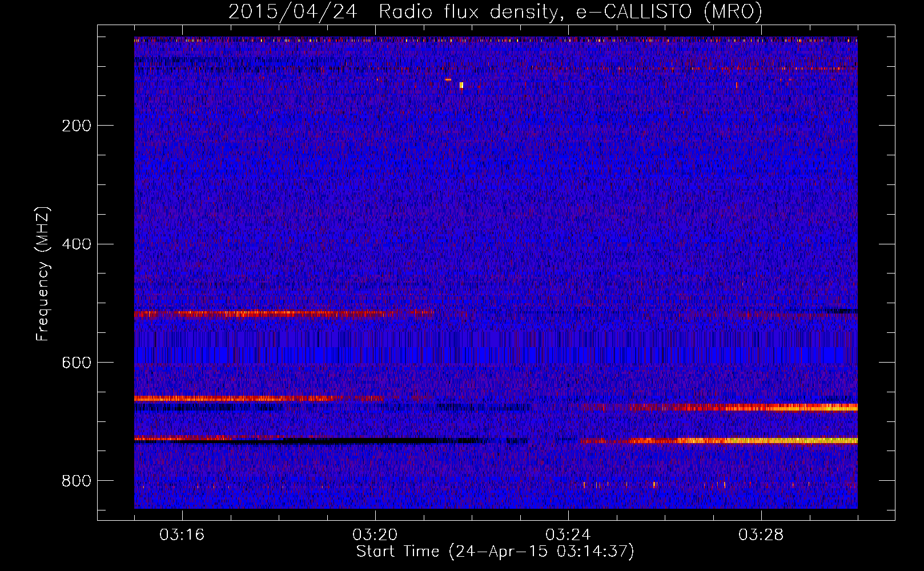Select the 200 frequency tick label

(x=77, y=126)
